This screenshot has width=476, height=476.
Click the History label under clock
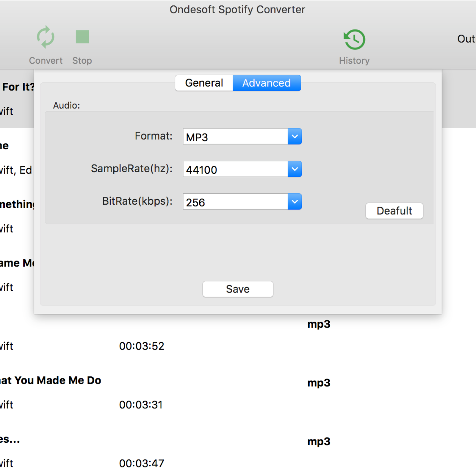click(354, 61)
